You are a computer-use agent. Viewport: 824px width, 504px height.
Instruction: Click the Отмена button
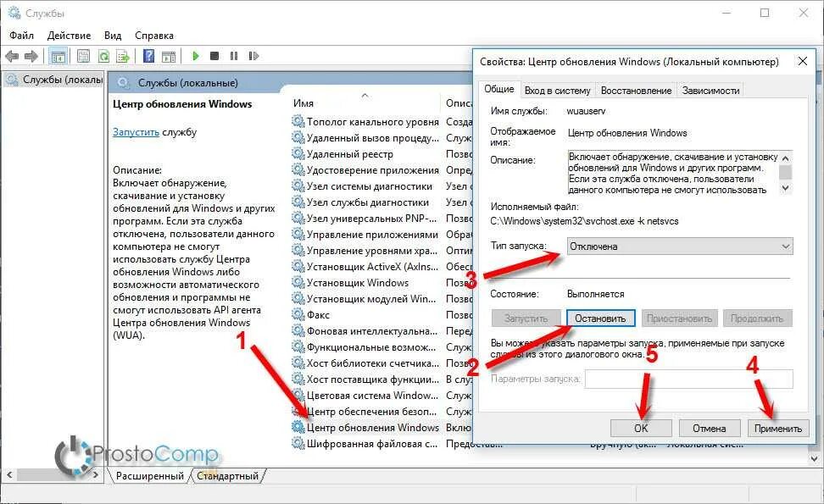(x=709, y=428)
